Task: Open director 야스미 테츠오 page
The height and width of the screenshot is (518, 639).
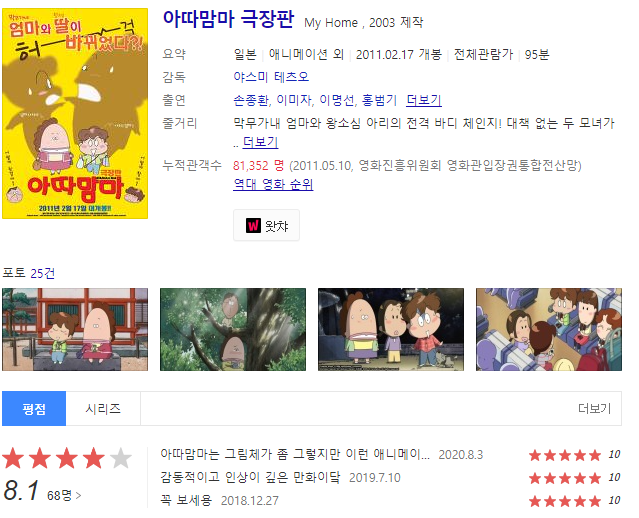Action: point(271,77)
